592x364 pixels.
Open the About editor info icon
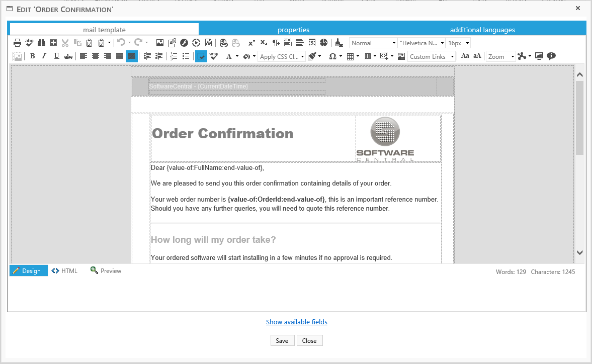551,56
